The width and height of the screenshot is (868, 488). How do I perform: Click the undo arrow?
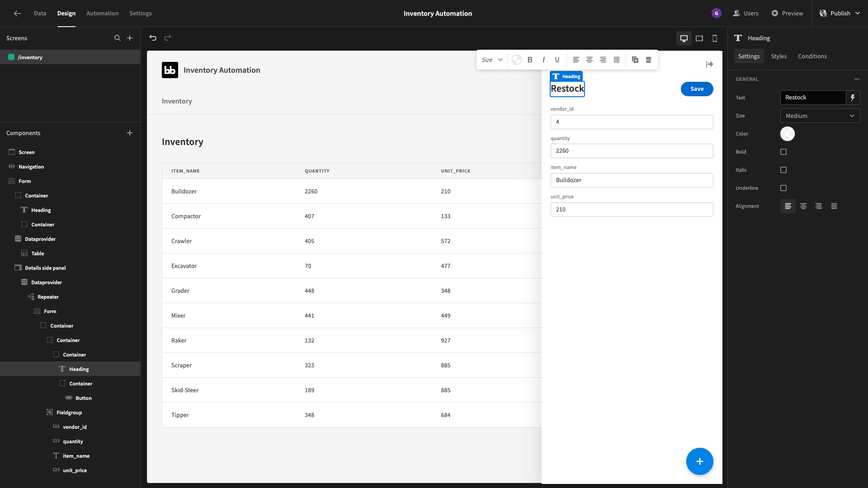[153, 38]
